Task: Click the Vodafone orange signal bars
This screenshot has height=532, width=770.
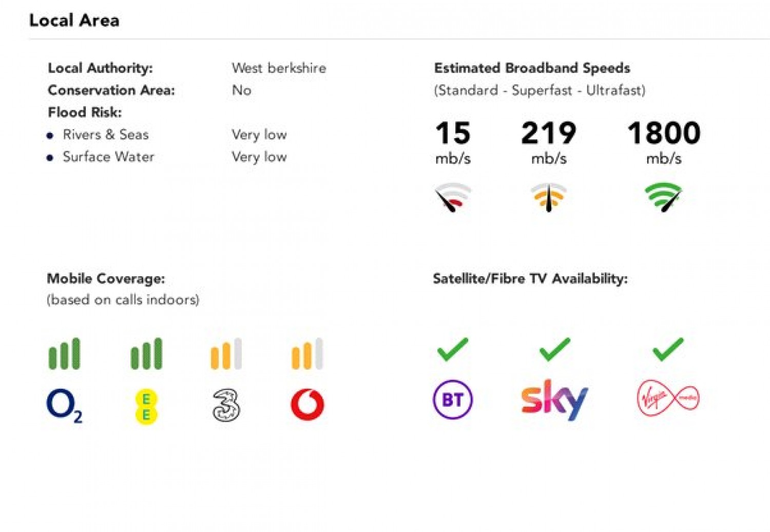Action: point(307,353)
